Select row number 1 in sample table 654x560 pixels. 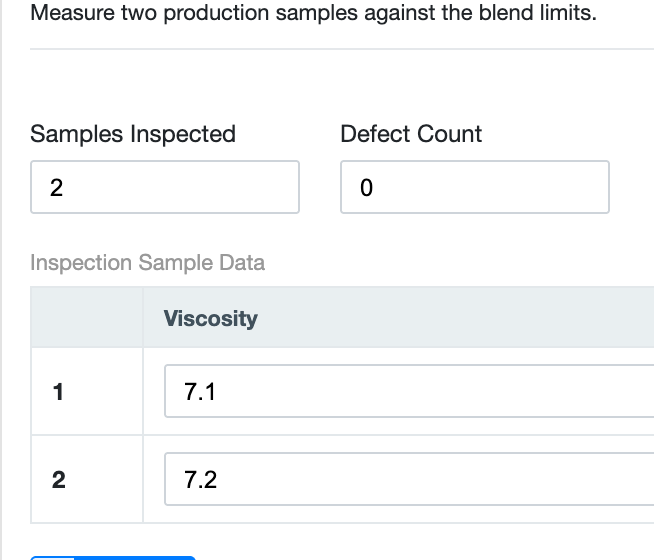(58, 392)
